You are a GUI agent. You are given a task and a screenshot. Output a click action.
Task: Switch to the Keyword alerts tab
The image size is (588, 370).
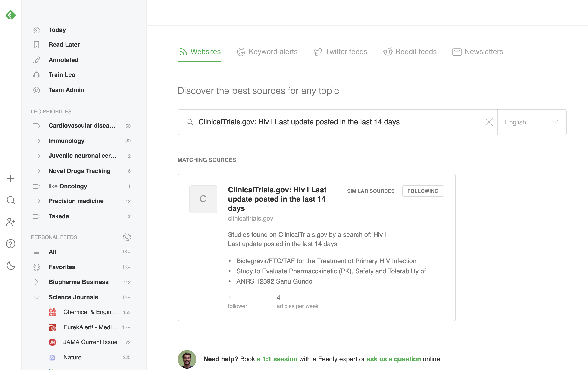pyautogui.click(x=267, y=52)
